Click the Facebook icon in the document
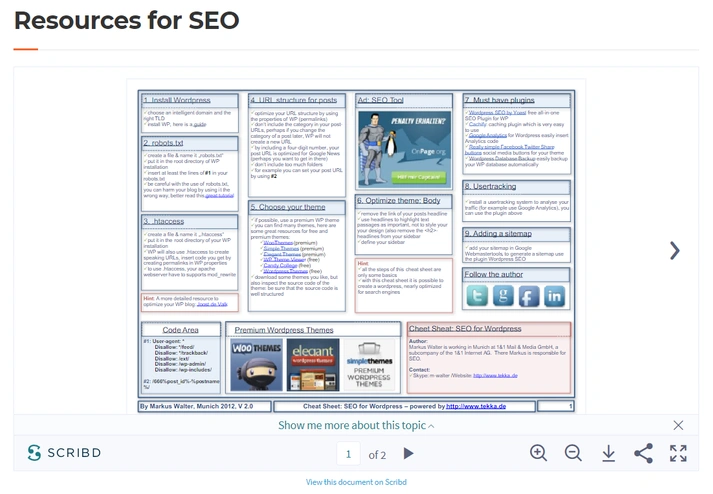 click(x=529, y=296)
